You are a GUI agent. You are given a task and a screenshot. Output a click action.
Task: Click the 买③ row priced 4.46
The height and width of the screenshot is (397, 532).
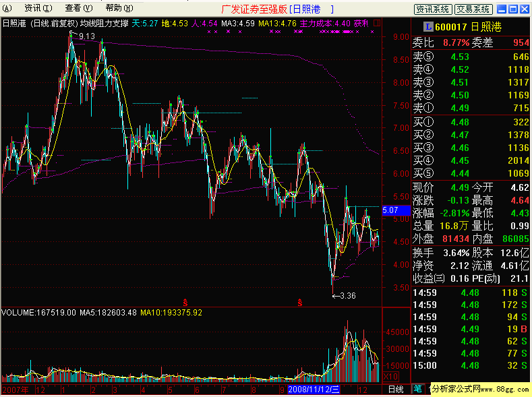(x=471, y=148)
